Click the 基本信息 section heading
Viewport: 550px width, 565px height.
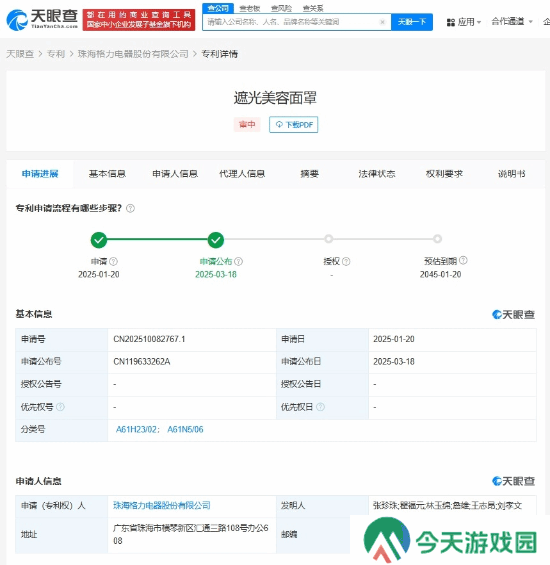tap(34, 314)
